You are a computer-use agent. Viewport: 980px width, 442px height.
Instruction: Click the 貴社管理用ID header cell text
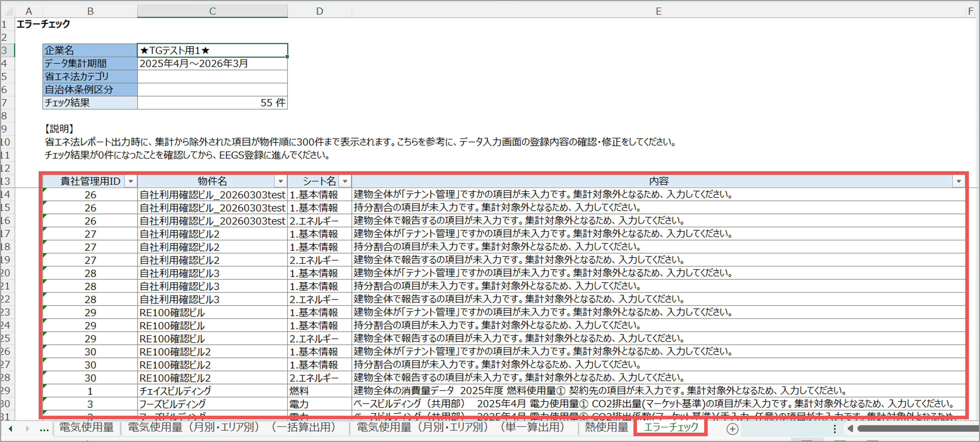[x=90, y=181]
